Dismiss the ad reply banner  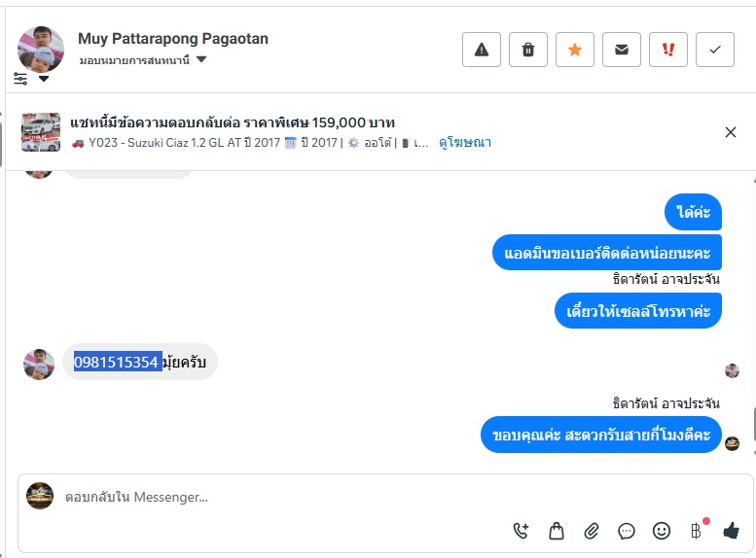coord(731,132)
